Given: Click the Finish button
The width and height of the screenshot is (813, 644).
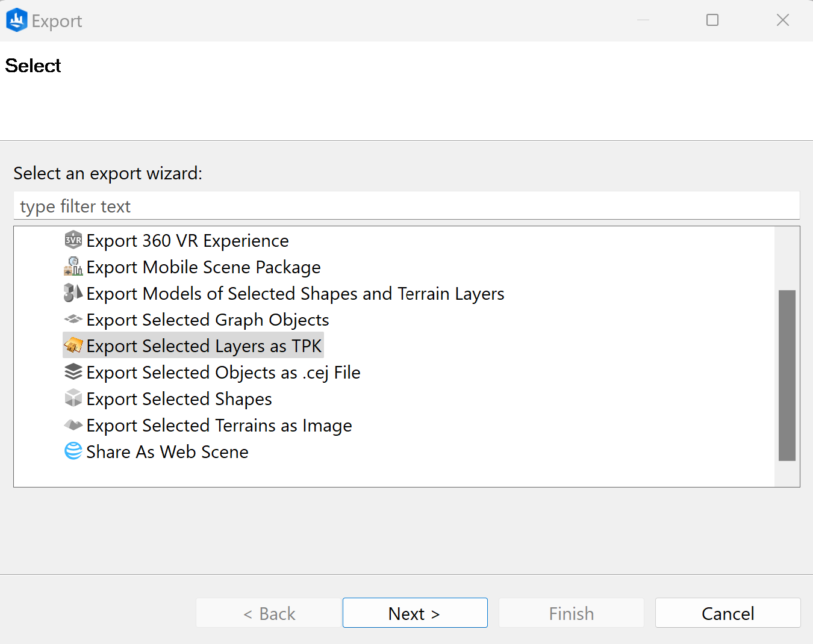Looking at the screenshot, I should [x=571, y=613].
